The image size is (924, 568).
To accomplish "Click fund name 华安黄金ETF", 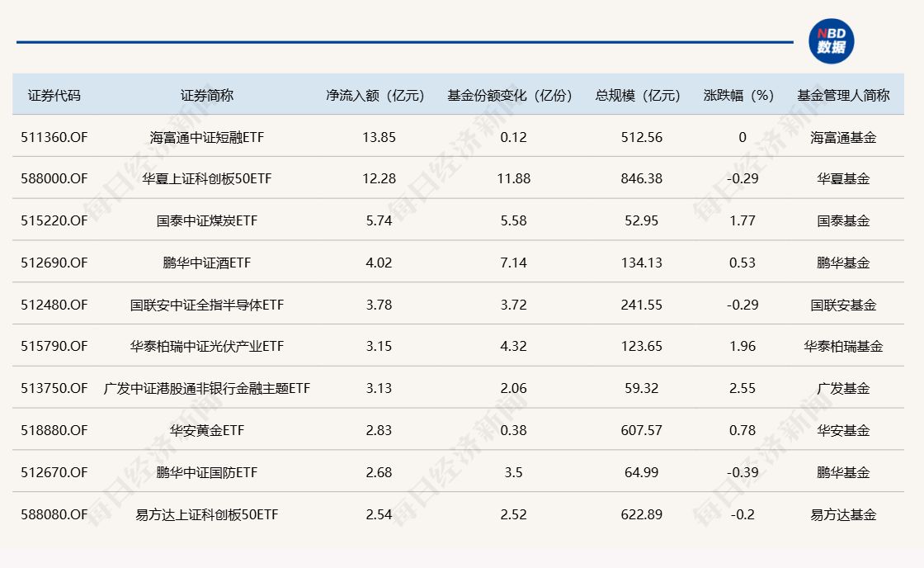I will coord(207,431).
